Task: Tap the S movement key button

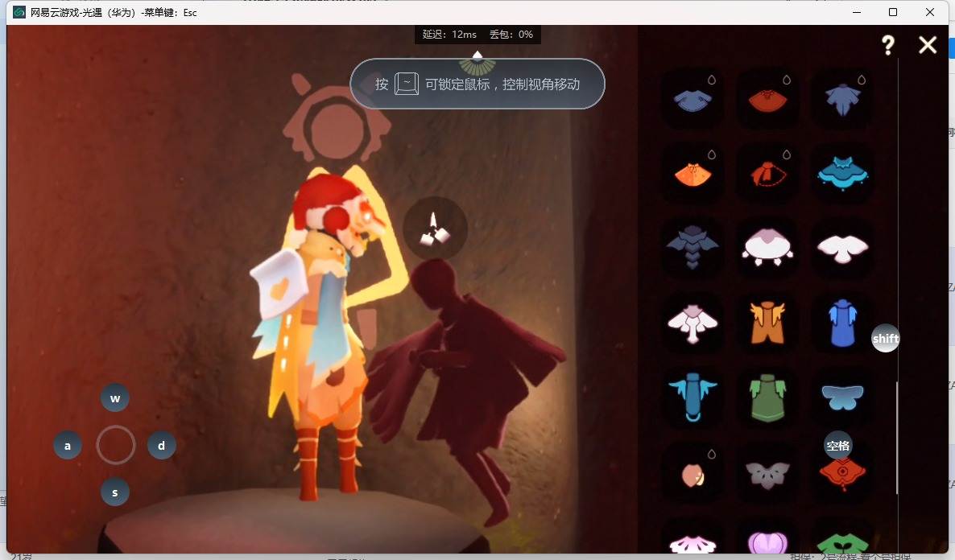Action: (115, 492)
